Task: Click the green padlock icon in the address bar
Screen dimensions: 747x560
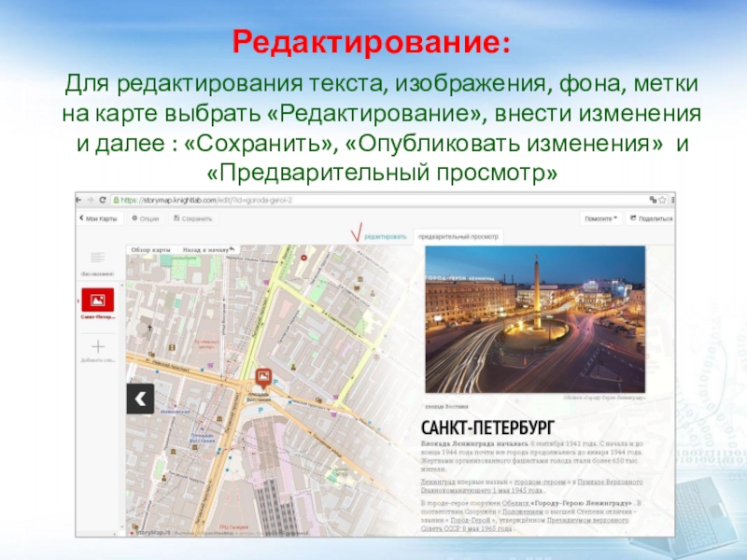Action: [115, 200]
